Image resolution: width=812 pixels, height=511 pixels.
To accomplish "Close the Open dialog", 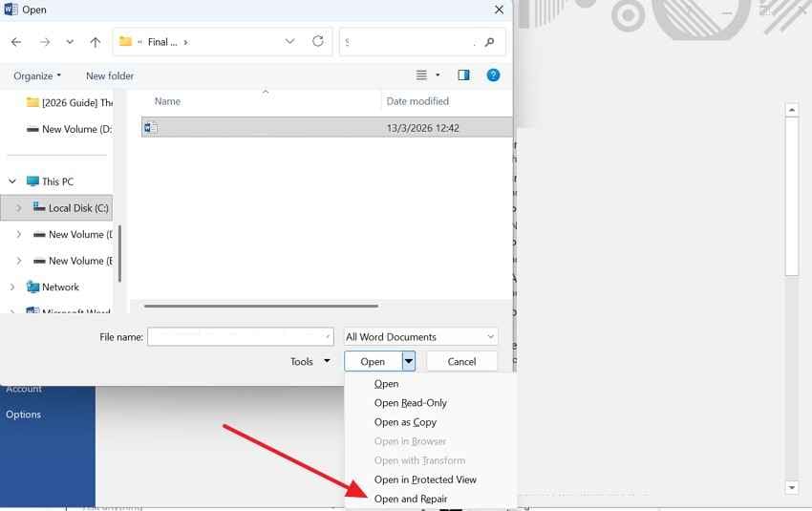I will point(499,10).
